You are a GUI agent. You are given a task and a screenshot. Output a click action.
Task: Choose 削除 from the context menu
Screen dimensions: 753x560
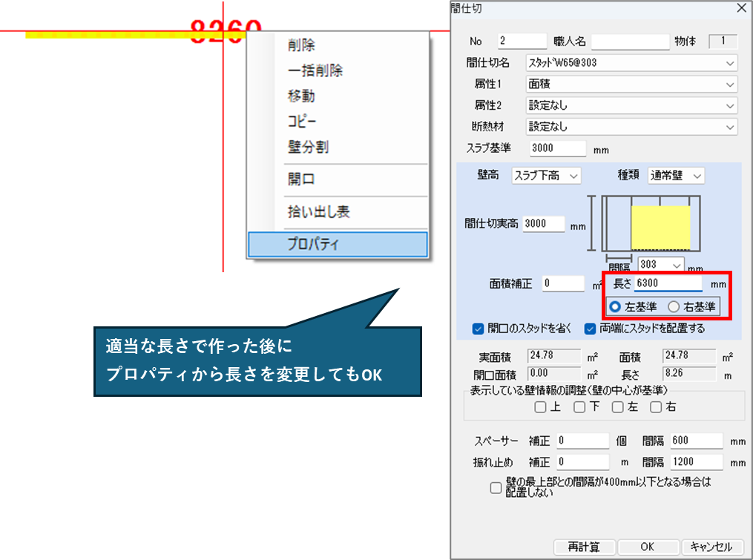301,46
